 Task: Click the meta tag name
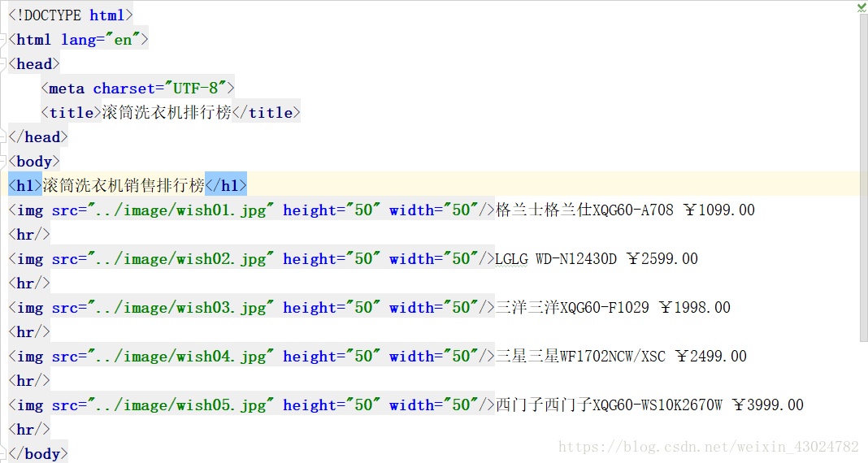[x=67, y=89]
